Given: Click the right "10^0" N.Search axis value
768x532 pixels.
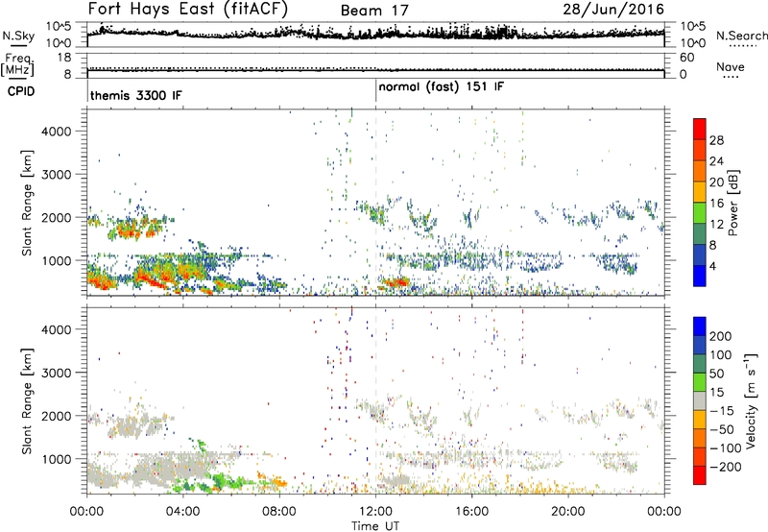Looking at the screenshot, I should click(692, 43).
